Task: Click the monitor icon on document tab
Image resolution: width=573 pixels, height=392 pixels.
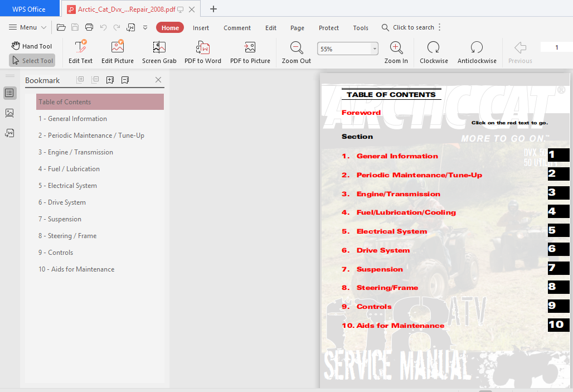Action: (x=181, y=9)
